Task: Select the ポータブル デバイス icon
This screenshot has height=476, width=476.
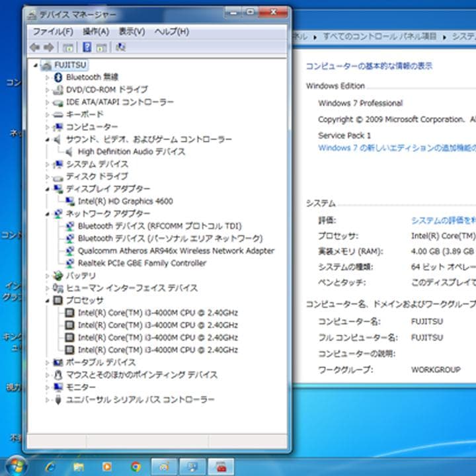Action: pyautogui.click(x=58, y=362)
